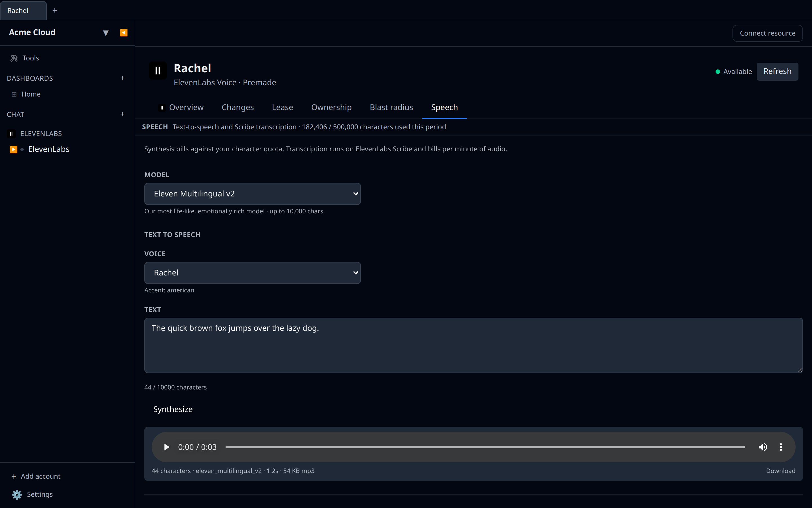The height and width of the screenshot is (508, 812).
Task: Start a new chat with the plus icon
Action: point(122,114)
